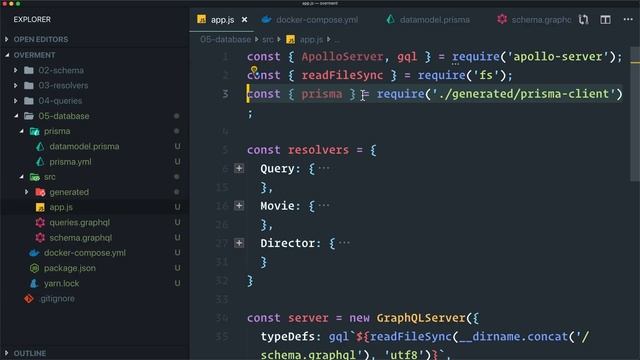Click the GraphQL icon beside the schema.graphql file
Image resolution: width=640 pixels, height=360 pixels.
(x=40, y=238)
